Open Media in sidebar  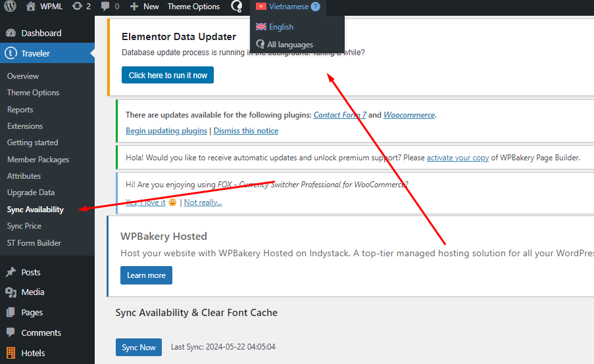tap(33, 292)
